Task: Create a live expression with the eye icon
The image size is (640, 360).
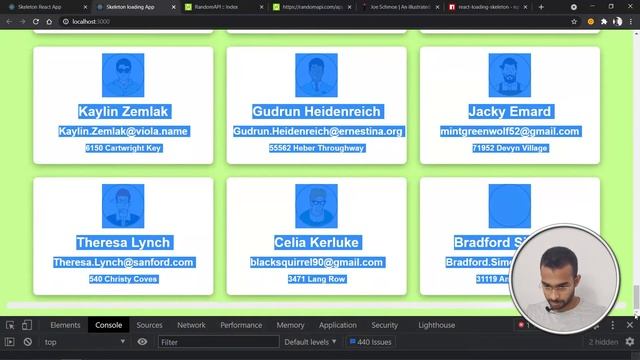Action: tap(142, 342)
